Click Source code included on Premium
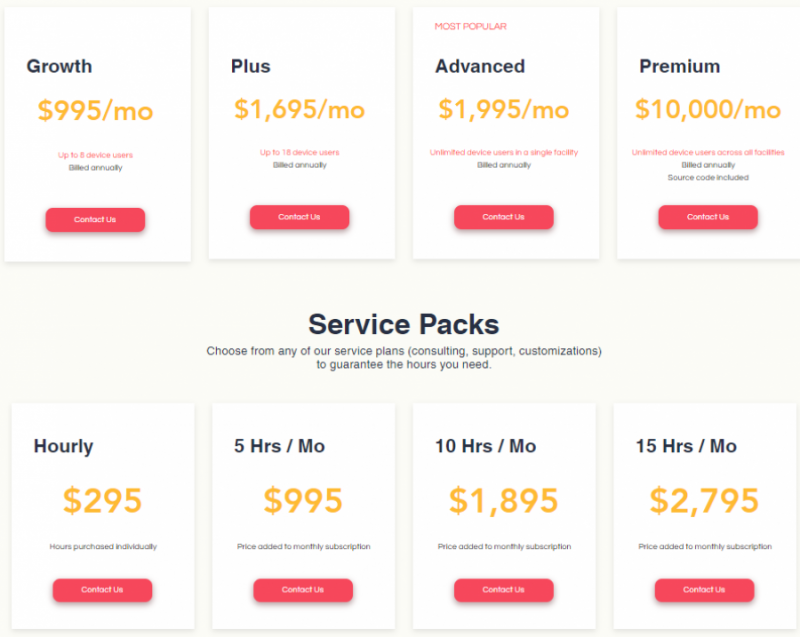The image size is (800, 637). pyautogui.click(x=708, y=178)
